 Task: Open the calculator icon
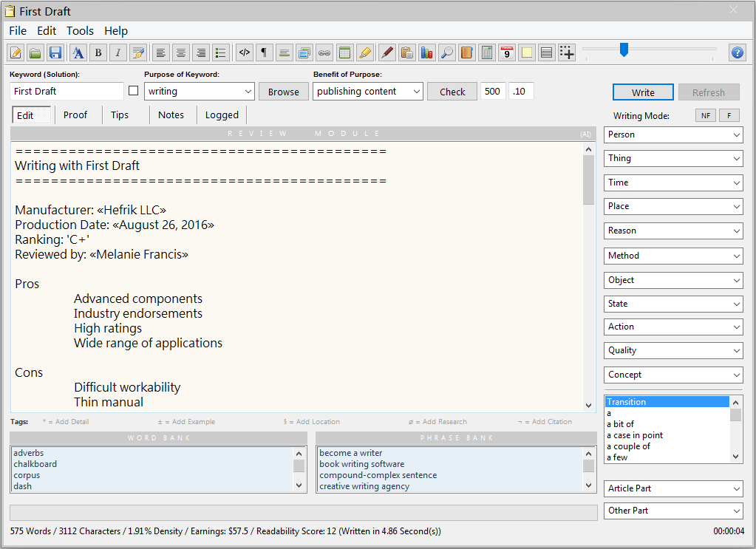[x=487, y=52]
